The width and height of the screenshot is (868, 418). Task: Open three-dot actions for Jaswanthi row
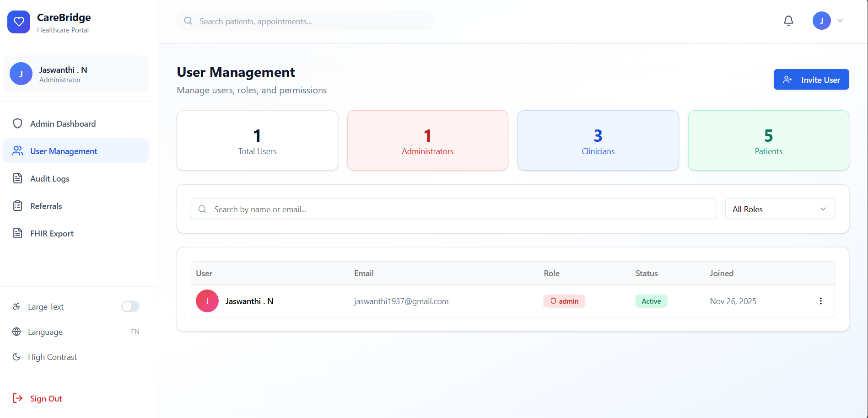820,301
